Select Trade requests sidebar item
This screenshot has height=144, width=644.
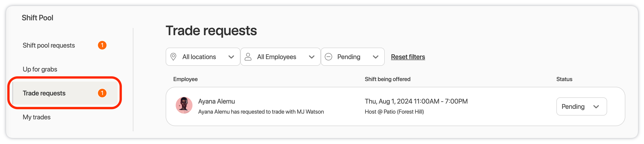(64, 93)
